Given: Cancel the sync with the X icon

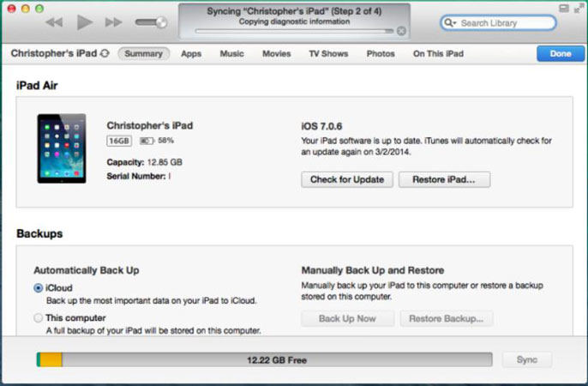Looking at the screenshot, I should click(x=401, y=31).
